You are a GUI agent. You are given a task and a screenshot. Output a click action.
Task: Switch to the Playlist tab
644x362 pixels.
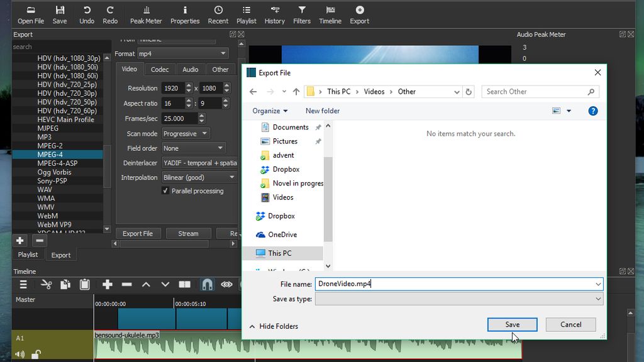coord(28,255)
